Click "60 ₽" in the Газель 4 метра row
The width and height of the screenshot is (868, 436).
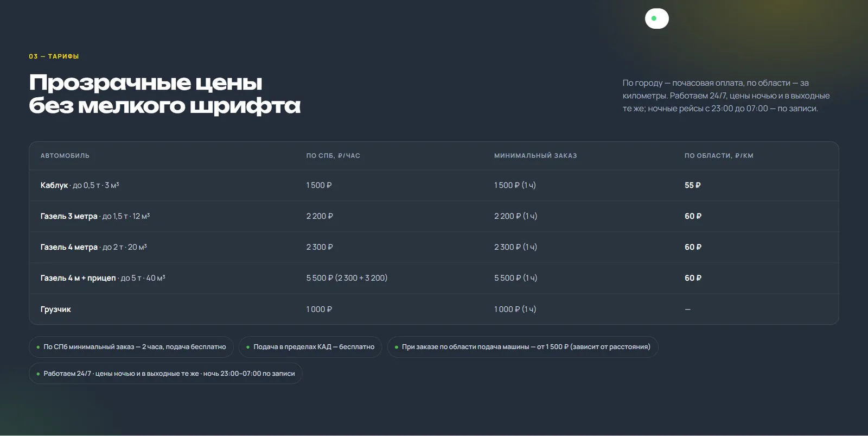click(693, 247)
